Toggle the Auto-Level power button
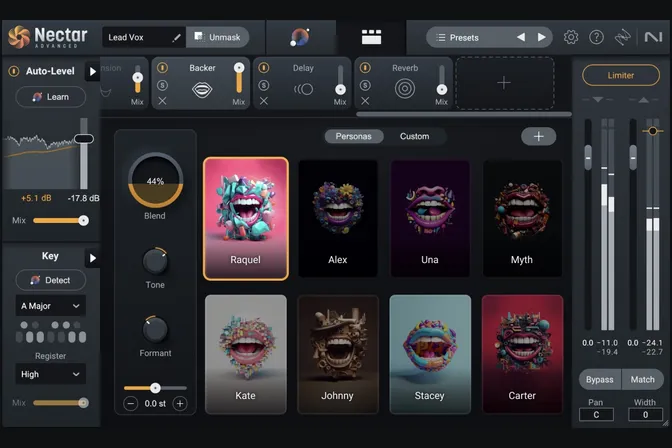Image resolution: width=672 pixels, height=448 pixels. point(14,71)
